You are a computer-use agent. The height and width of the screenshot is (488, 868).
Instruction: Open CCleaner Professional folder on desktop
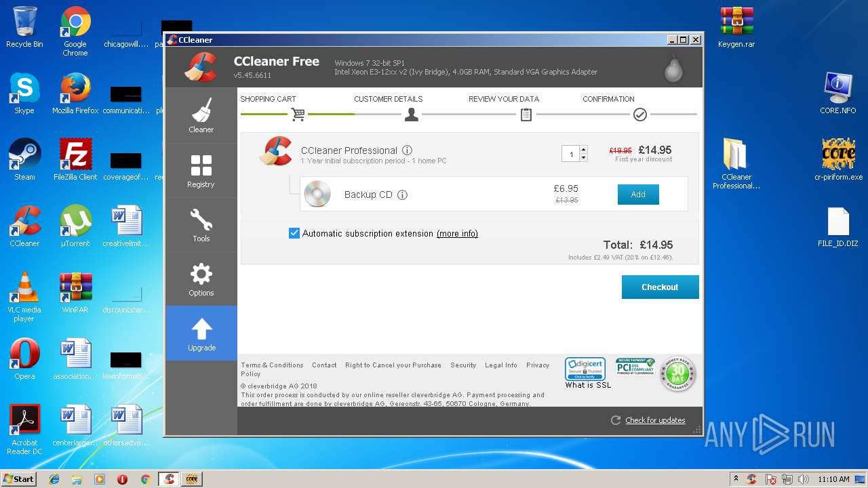click(x=736, y=164)
